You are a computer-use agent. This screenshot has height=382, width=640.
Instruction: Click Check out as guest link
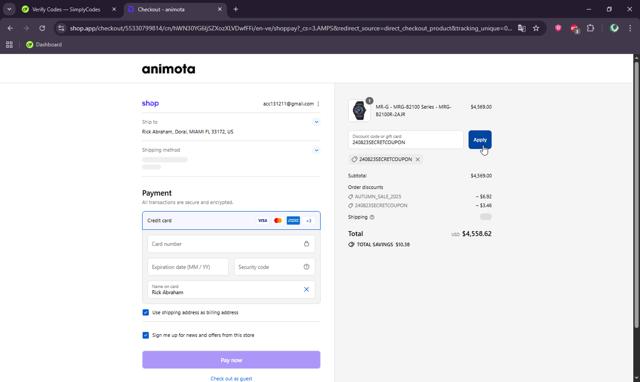[231, 379]
